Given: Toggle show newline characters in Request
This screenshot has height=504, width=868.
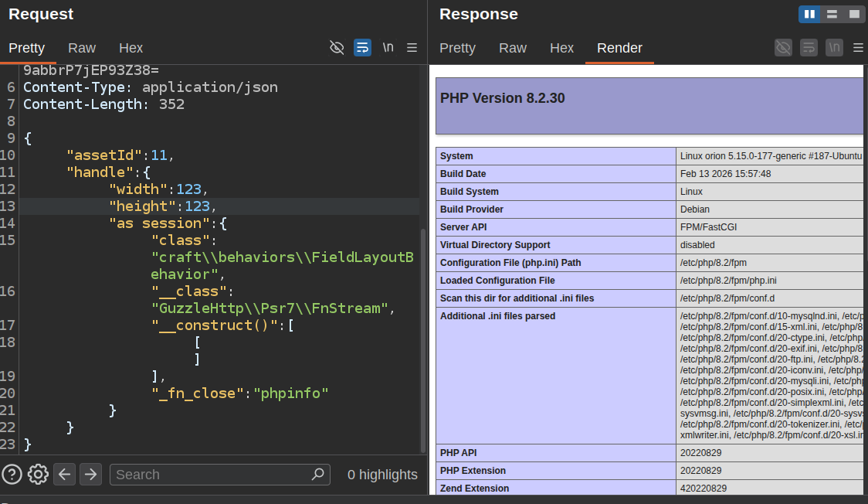Looking at the screenshot, I should pos(388,48).
